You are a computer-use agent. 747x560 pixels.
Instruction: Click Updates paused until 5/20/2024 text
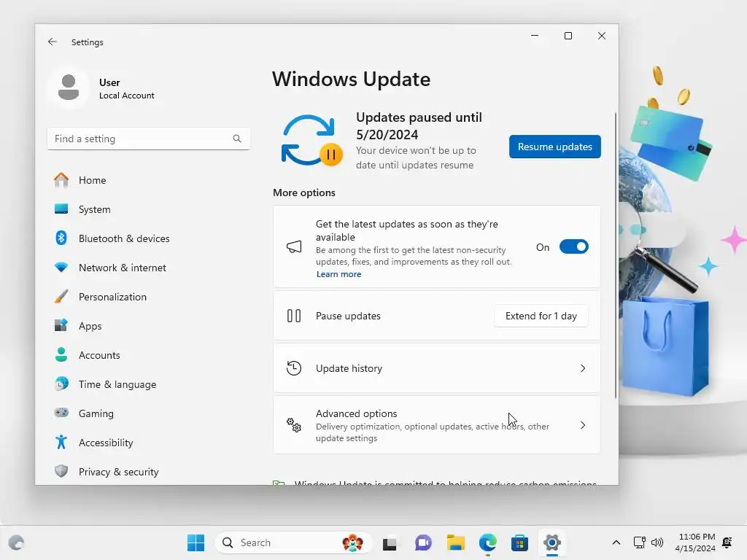(x=419, y=125)
